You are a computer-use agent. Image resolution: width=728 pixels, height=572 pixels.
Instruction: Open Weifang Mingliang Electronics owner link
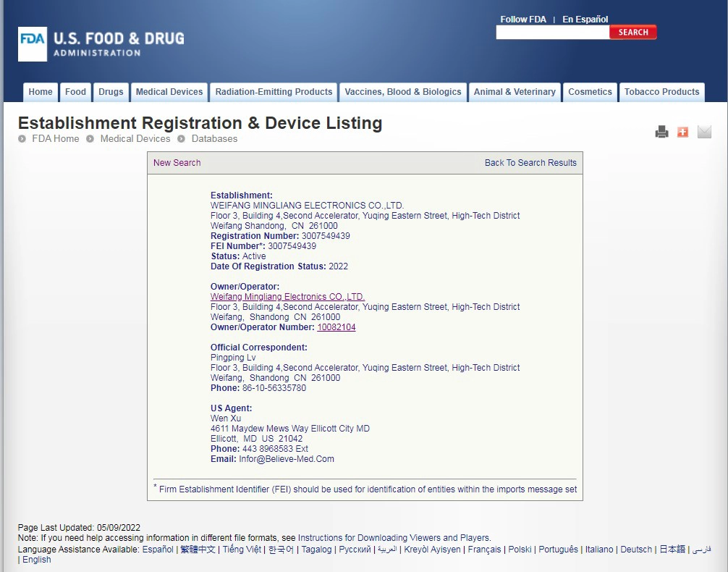click(287, 296)
